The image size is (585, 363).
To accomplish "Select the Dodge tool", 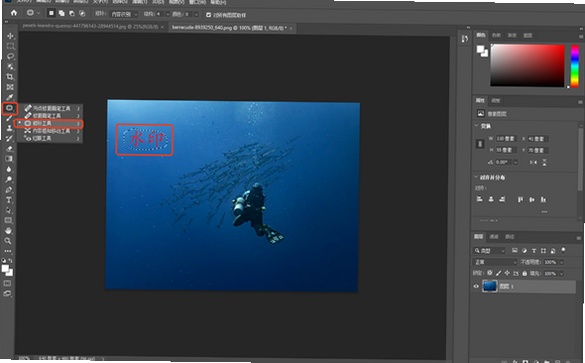I will pyautogui.click(x=9, y=179).
